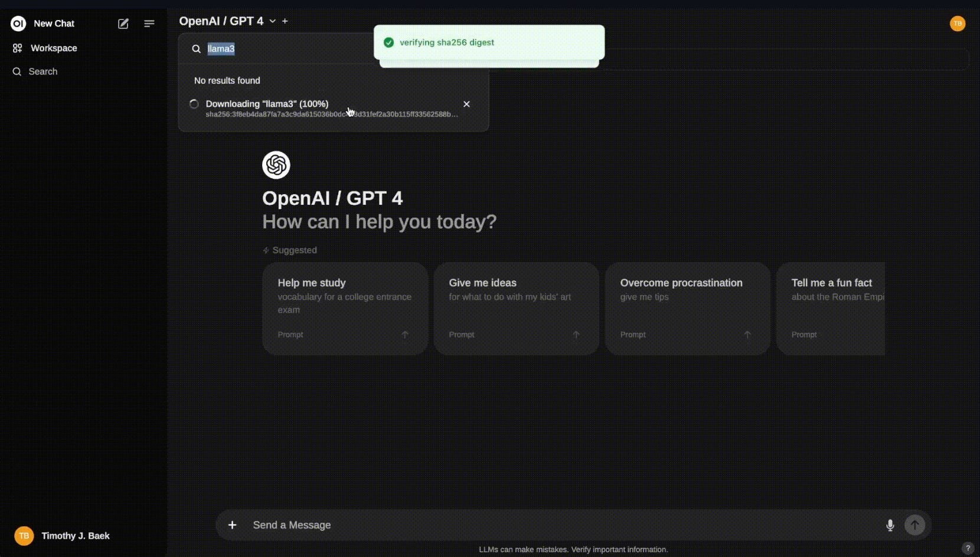This screenshot has width=980, height=557.
Task: Open the help question mark button
Action: [968, 548]
